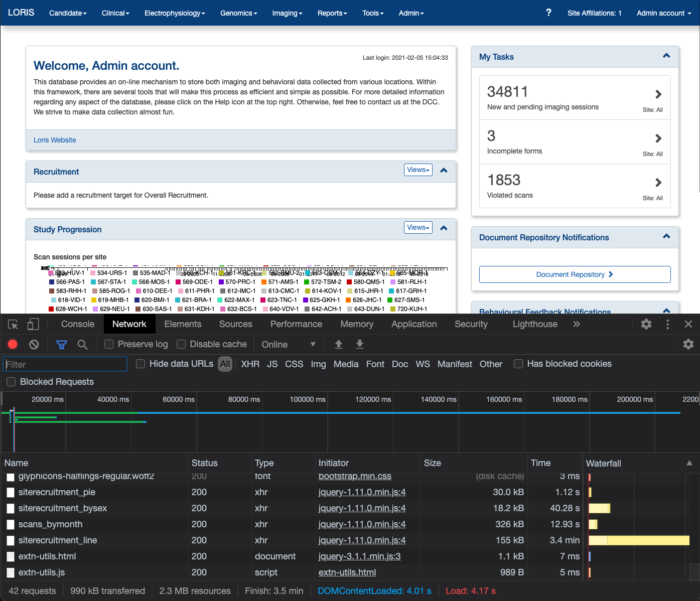Toggle 627-SMS-1 legend swatch
700x601 pixels.
click(390, 300)
